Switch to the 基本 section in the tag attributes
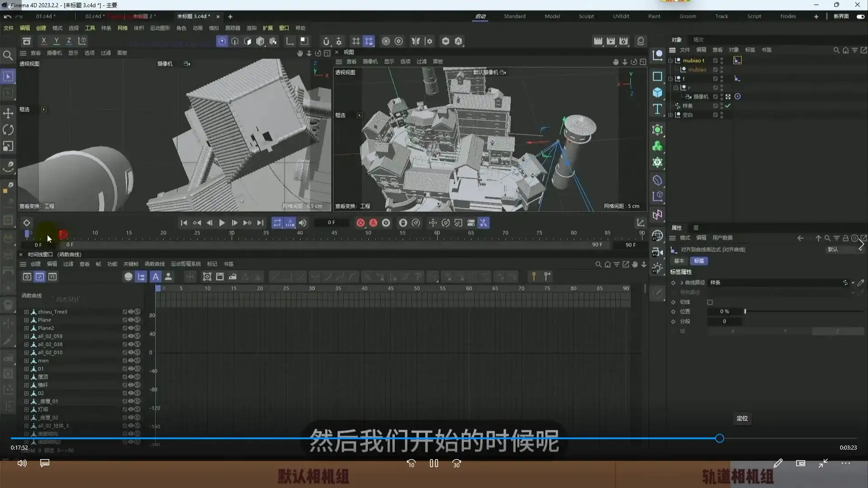Screen dimensions: 868x488 (678, 261)
